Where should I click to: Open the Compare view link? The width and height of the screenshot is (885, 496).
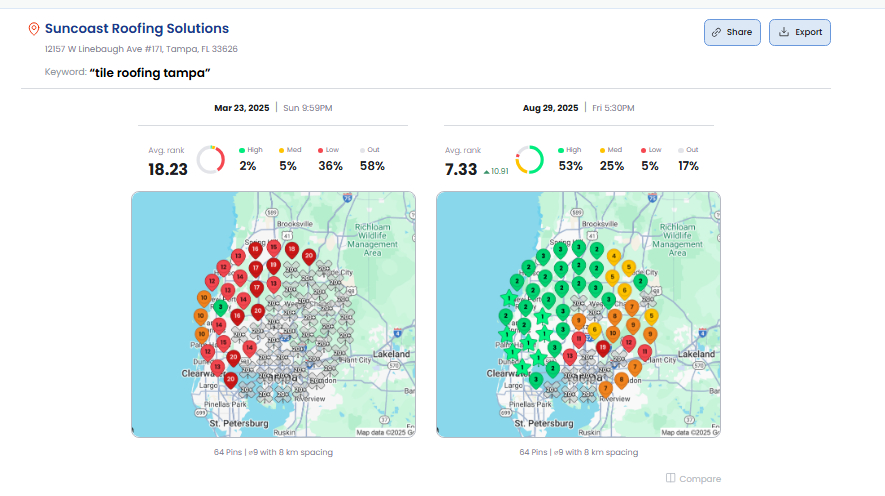coord(693,479)
